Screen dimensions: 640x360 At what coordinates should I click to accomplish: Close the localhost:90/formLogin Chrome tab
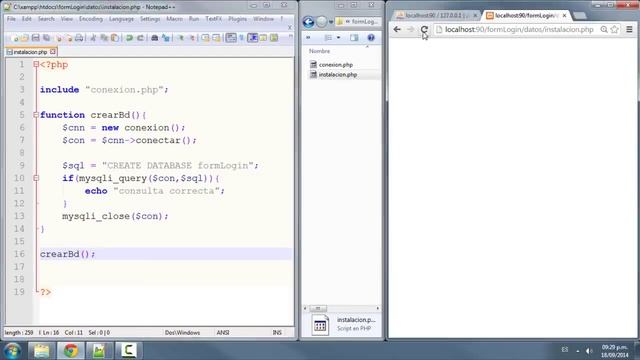pyautogui.click(x=564, y=16)
